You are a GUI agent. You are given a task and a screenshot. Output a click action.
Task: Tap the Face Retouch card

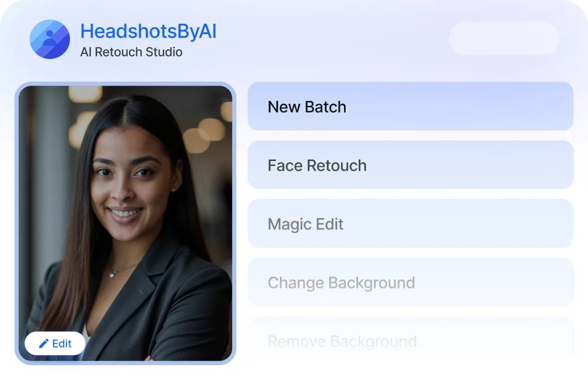pos(410,165)
